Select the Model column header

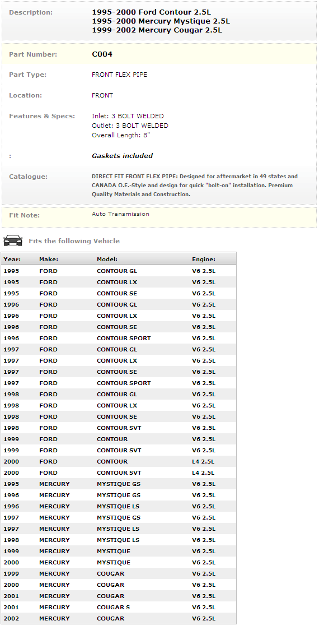[107, 259]
